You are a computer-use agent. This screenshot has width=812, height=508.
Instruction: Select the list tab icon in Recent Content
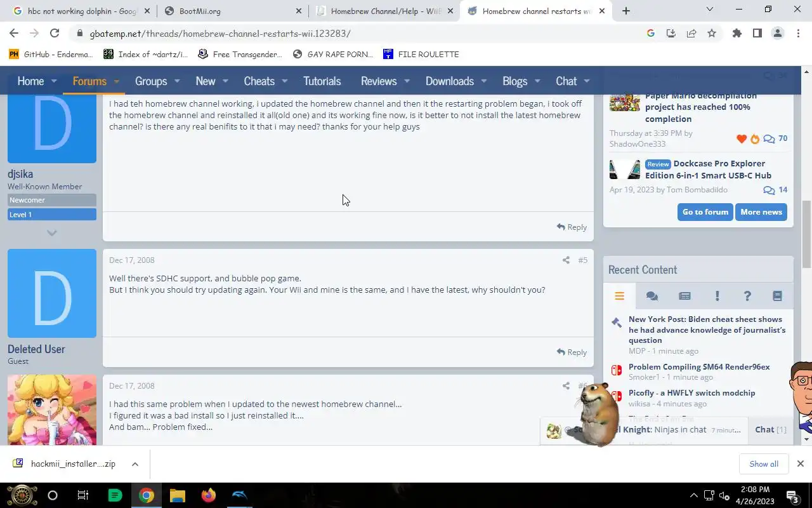tap(620, 296)
